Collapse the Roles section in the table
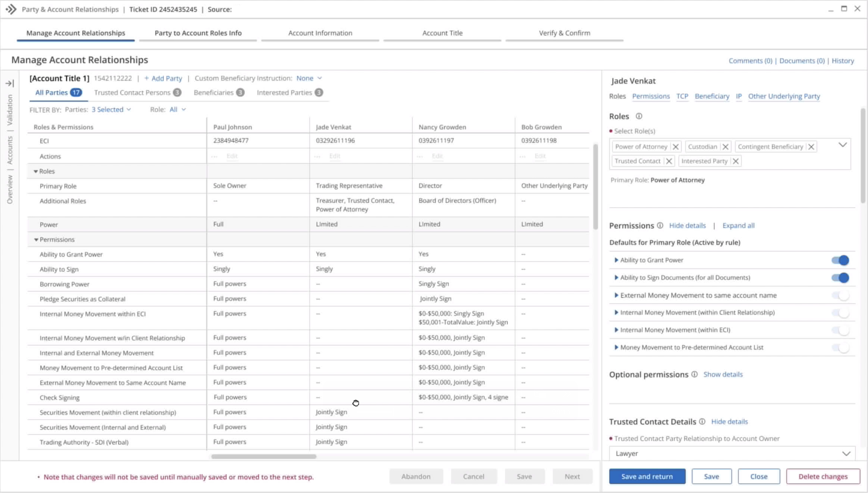868x493 pixels. 36,171
